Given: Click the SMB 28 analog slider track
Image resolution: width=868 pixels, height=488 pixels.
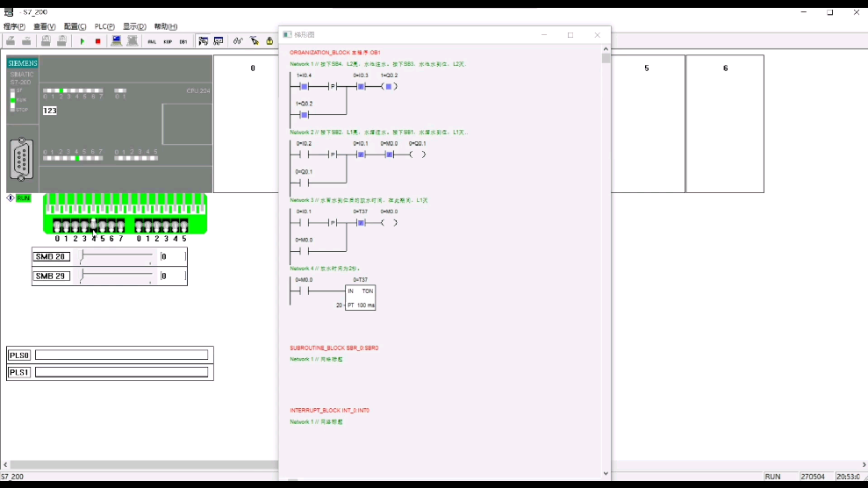Looking at the screenshot, I should (x=116, y=256).
